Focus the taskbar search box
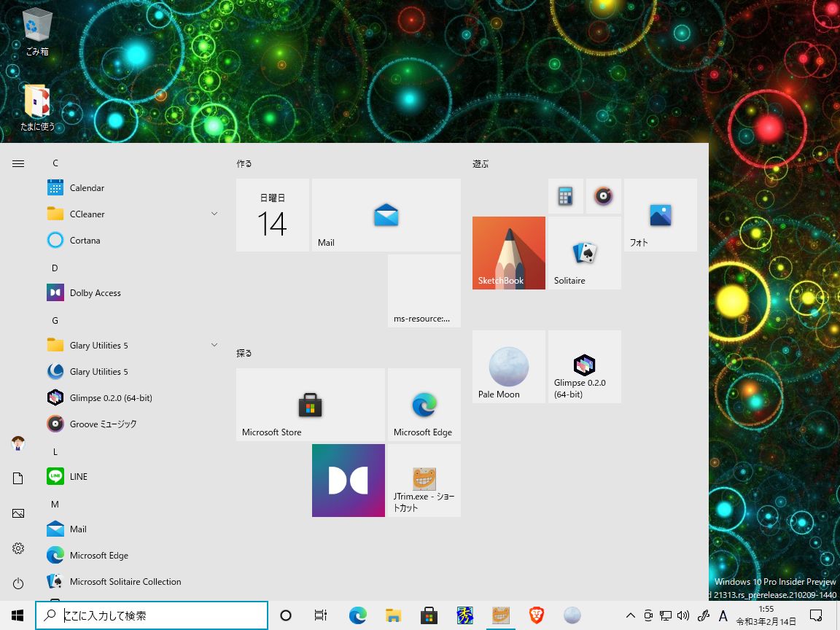Viewport: 840px width, 630px height. (152, 615)
